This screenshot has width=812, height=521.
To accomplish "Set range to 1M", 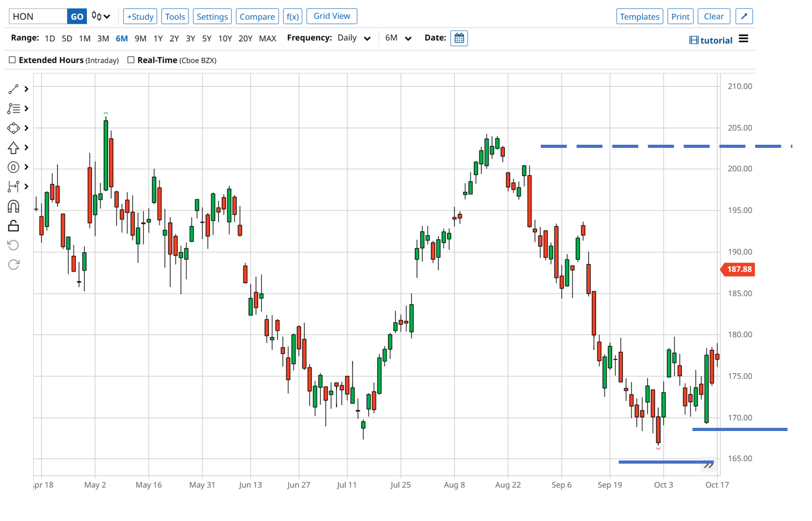I will 85,38.
